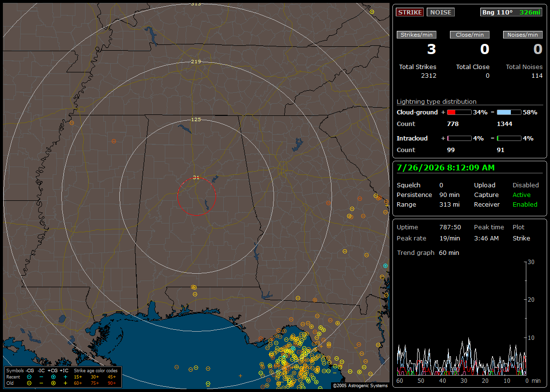Click the Plot value Strike
The image size is (550, 392).
coord(521,238)
